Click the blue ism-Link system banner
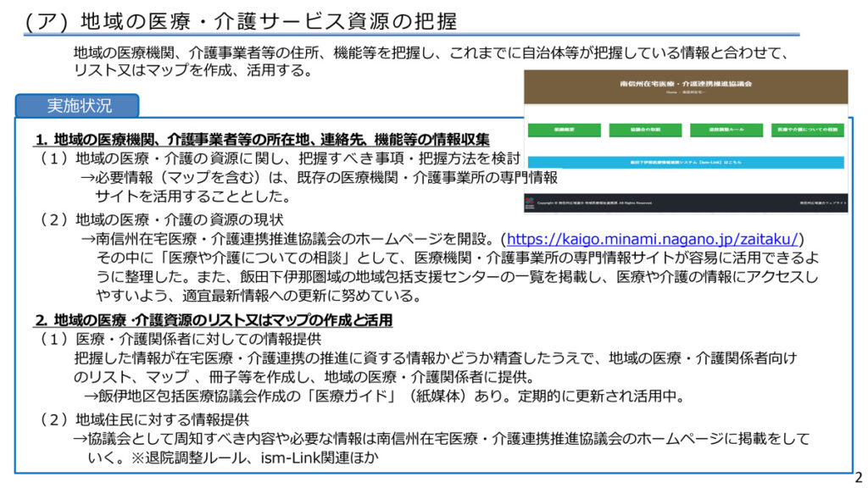The height and width of the screenshot is (488, 868). [686, 162]
